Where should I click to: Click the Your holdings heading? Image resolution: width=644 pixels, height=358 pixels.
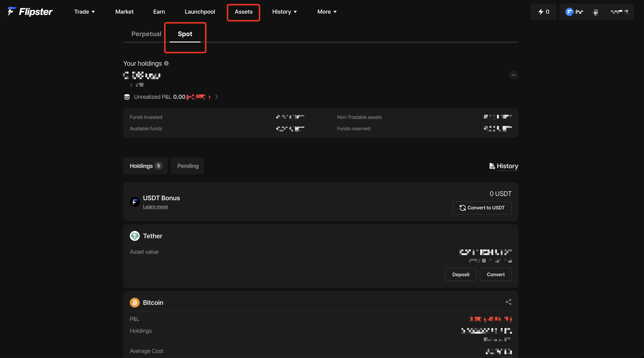(x=143, y=64)
